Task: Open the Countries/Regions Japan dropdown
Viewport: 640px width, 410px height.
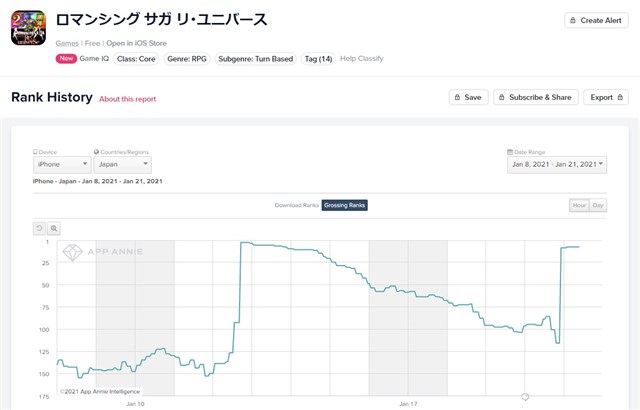Action: 122,163
